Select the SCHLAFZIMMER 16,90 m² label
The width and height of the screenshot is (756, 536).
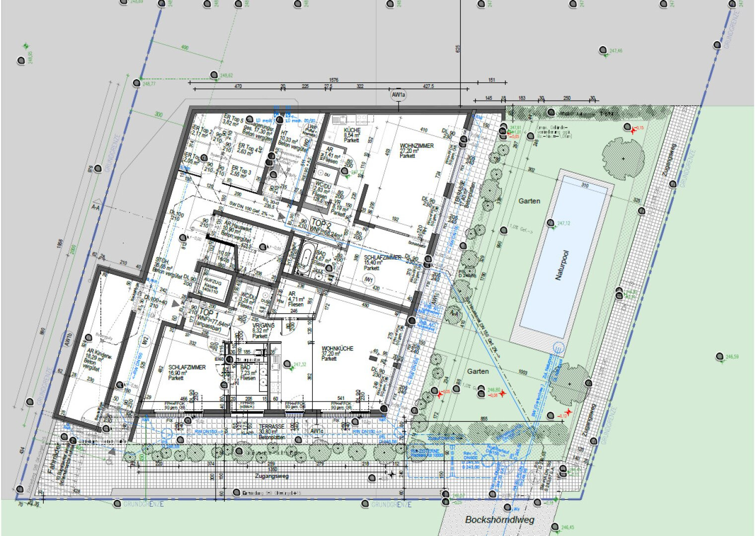[187, 373]
